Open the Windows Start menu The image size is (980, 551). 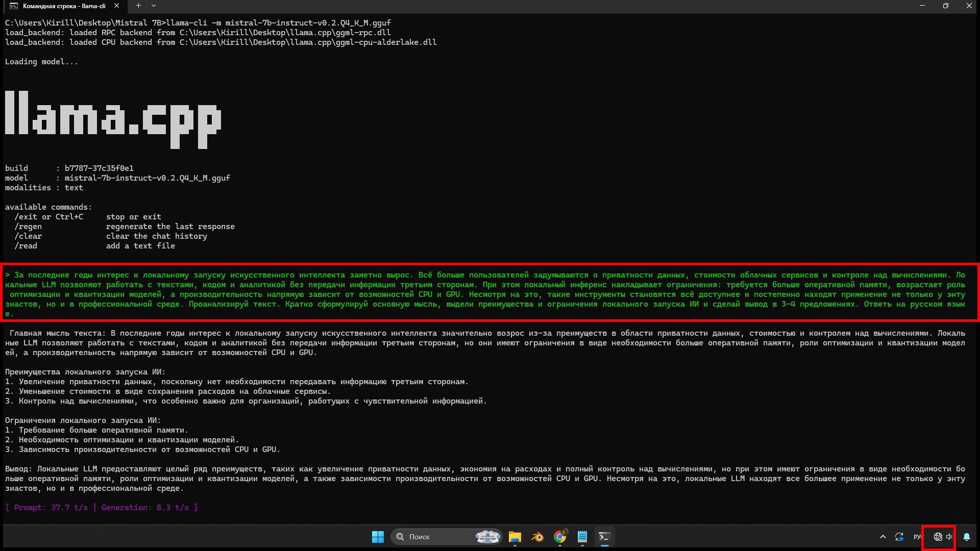coord(378,537)
